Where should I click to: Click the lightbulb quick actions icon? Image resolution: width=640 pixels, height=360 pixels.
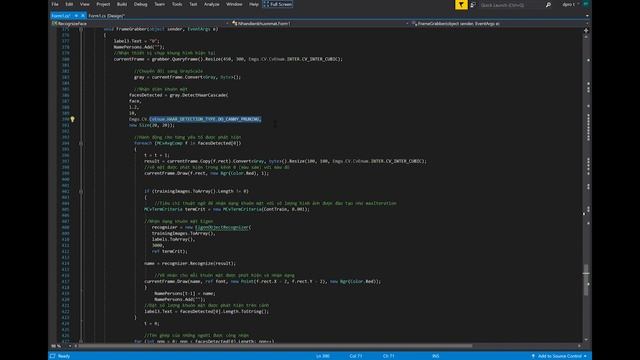[72, 119]
